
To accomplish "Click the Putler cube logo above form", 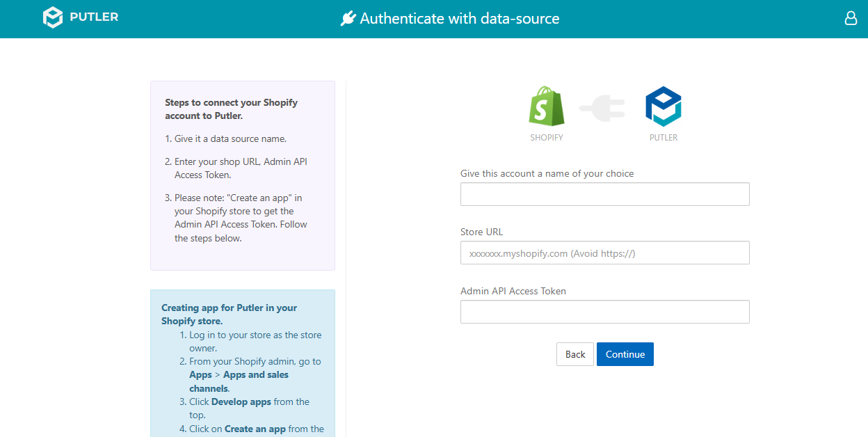I will 664,106.
